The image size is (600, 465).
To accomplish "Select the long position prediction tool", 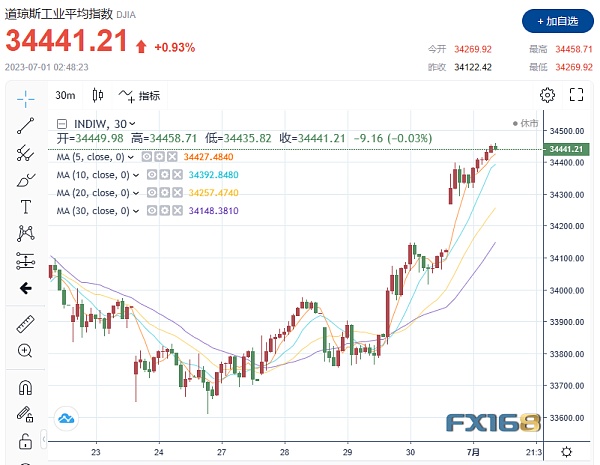I will [26, 261].
